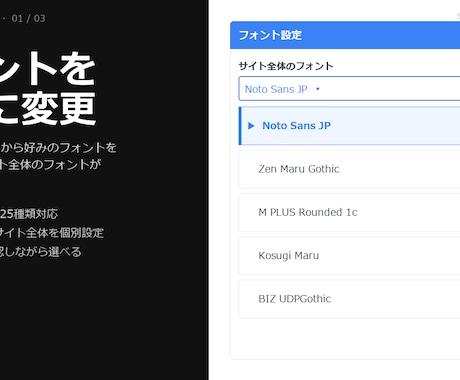The width and height of the screenshot is (460, 380).
Task: Click the サイト全体のフォント label
Action: pos(286,66)
